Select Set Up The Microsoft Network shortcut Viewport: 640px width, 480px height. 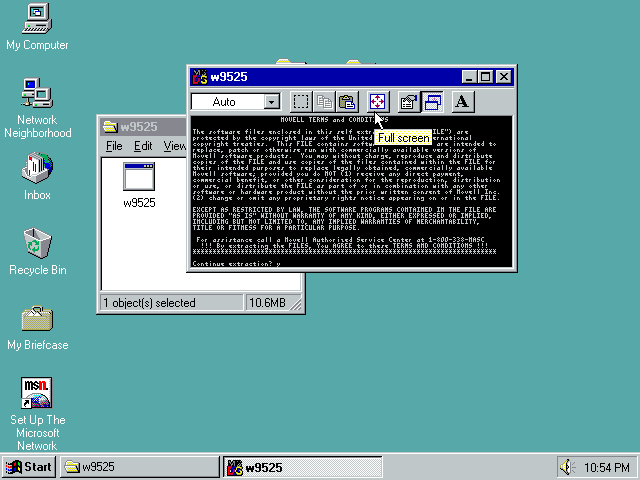click(37, 414)
